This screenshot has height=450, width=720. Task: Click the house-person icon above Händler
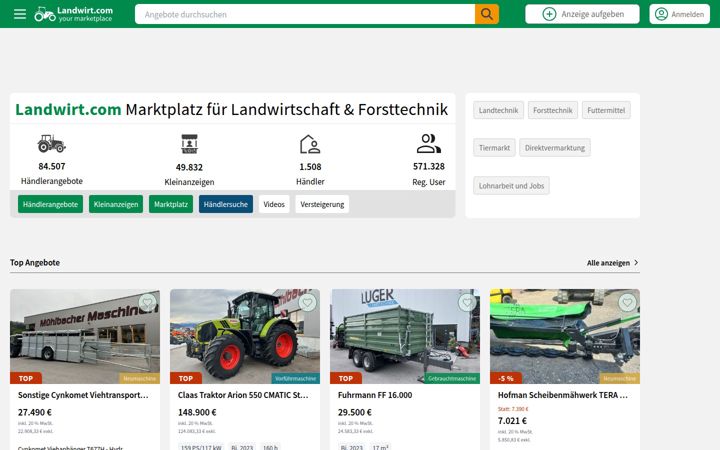pos(310,144)
